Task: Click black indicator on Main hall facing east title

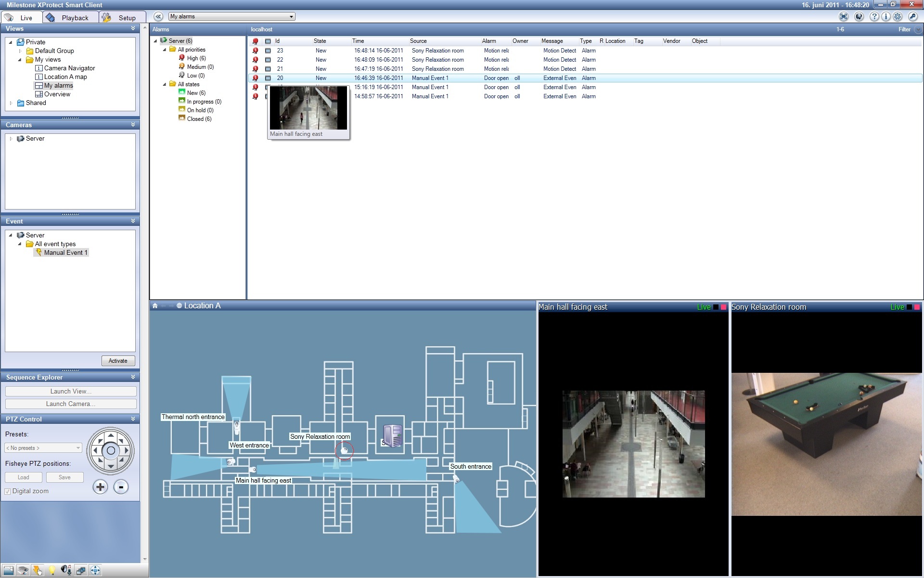Action: [x=716, y=307]
